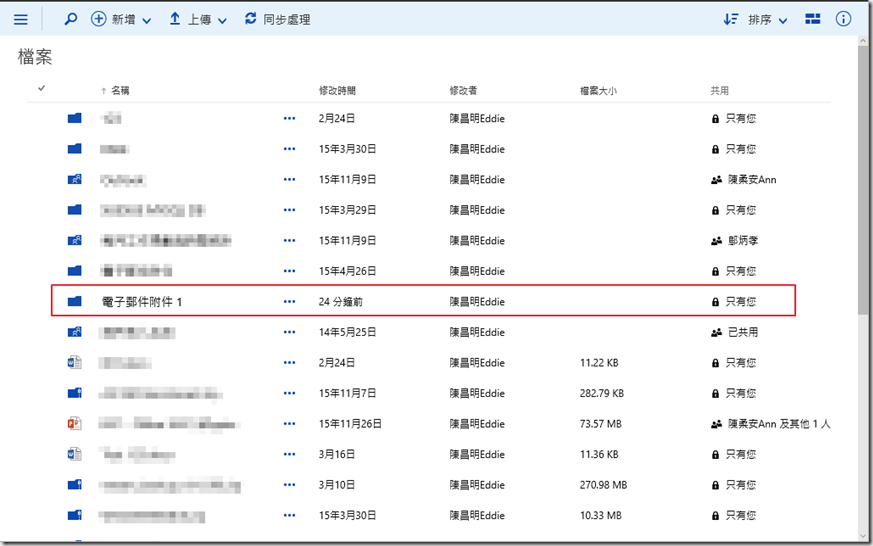Image resolution: width=873 pixels, height=546 pixels.
Task: Click the 檔案大小 column header
Action: coord(598,91)
